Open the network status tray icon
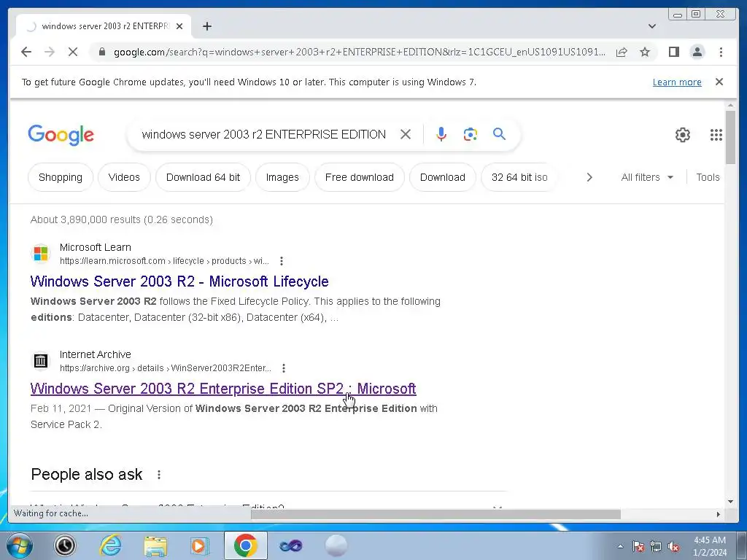 click(656, 546)
